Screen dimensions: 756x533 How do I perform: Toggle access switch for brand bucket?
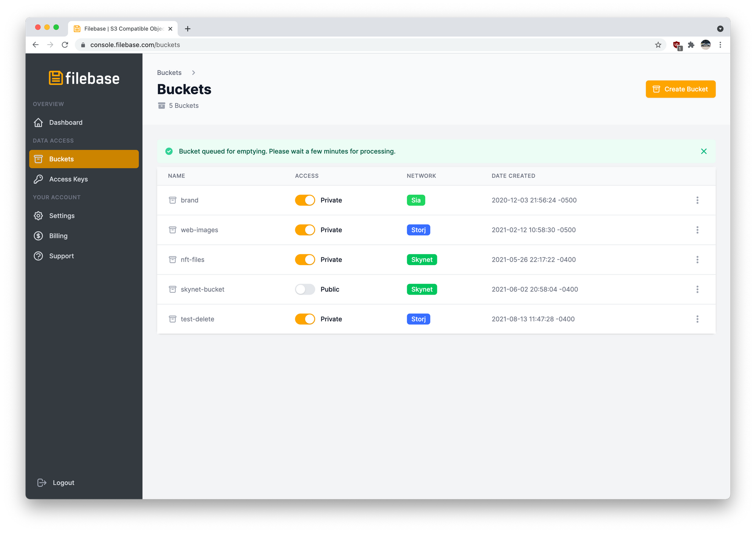[305, 200]
